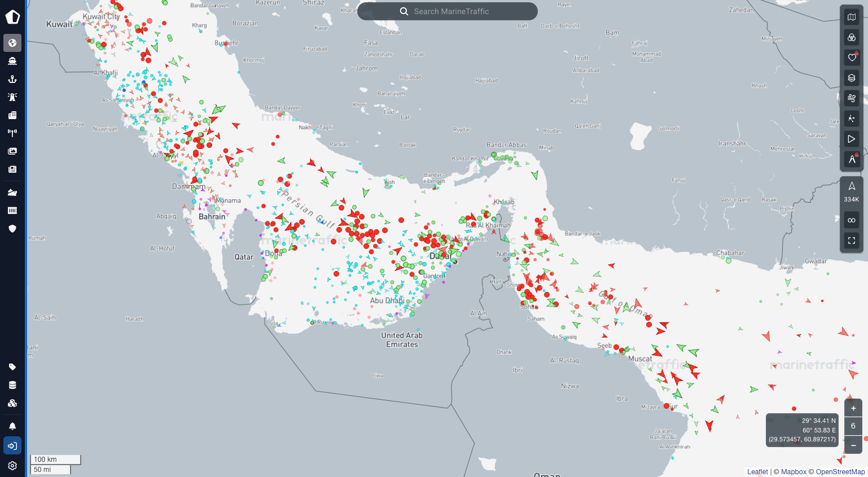868x477 pixels.
Task: Open the Lighthouses sidebar icon
Action: click(x=12, y=97)
